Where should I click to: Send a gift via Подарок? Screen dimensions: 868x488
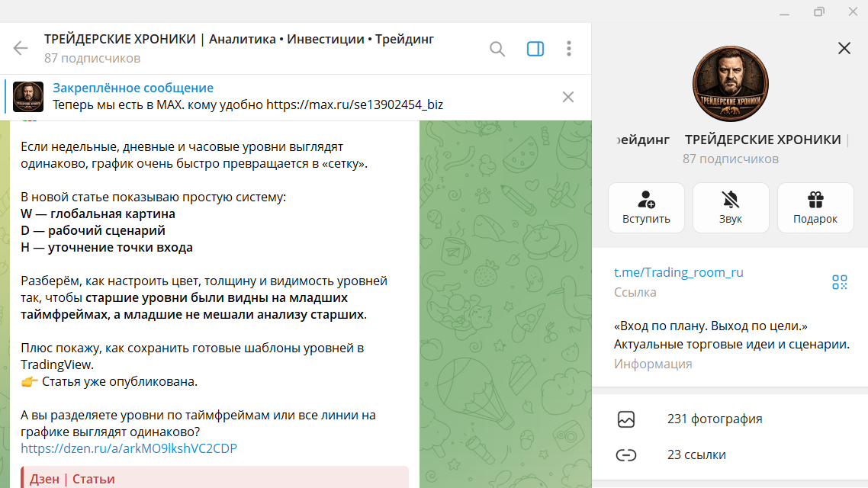click(x=815, y=208)
